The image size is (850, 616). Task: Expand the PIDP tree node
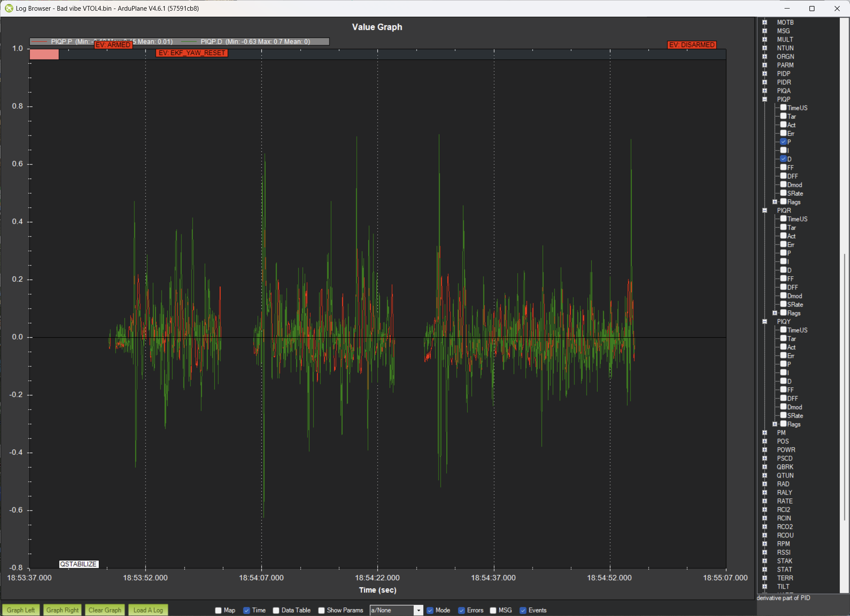pyautogui.click(x=765, y=74)
